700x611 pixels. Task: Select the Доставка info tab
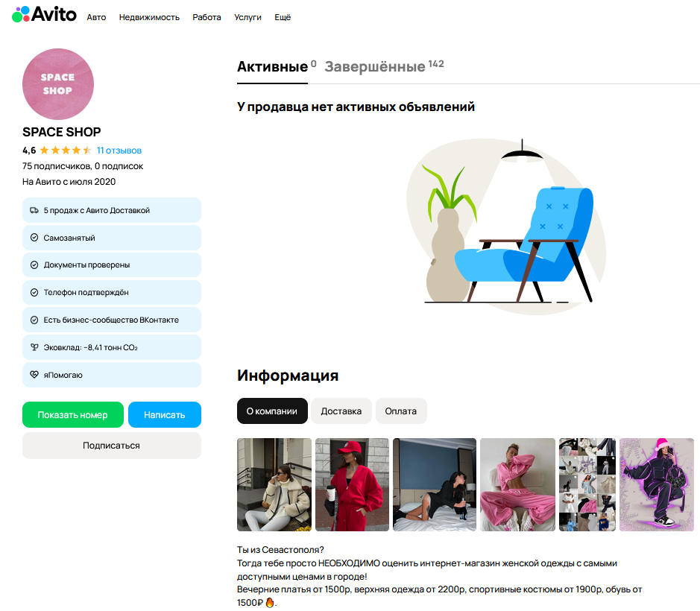click(341, 411)
